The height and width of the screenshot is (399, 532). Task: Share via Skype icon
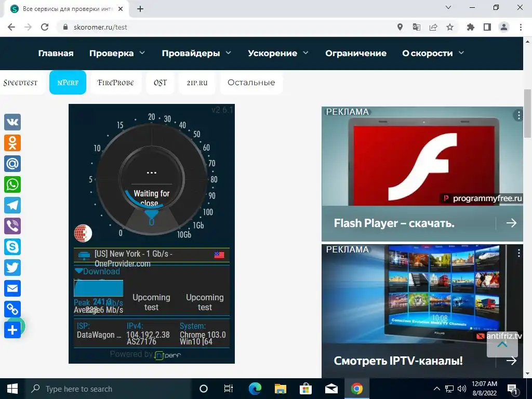pyautogui.click(x=12, y=247)
